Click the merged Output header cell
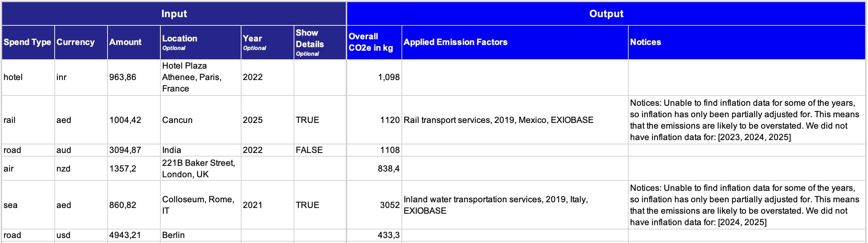The height and width of the screenshot is (243, 868). click(x=606, y=14)
